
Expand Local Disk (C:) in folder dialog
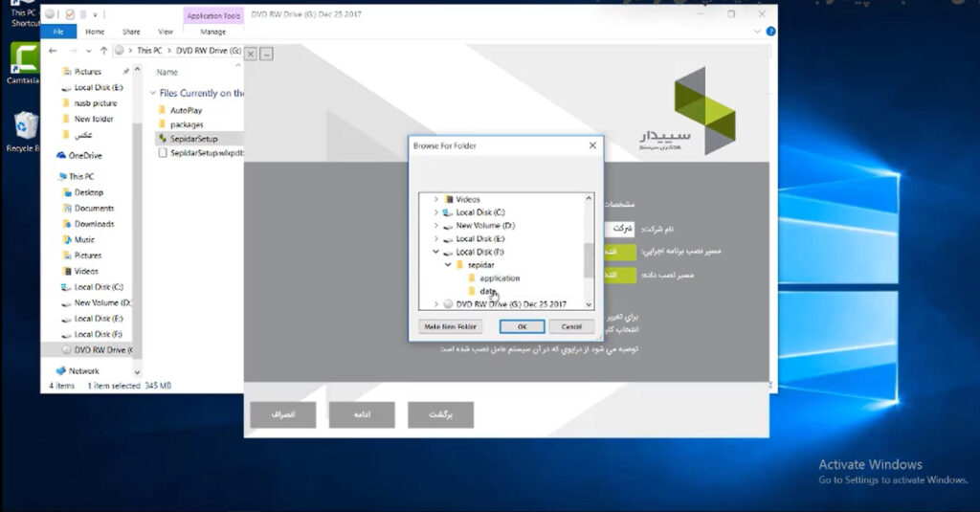pos(436,212)
